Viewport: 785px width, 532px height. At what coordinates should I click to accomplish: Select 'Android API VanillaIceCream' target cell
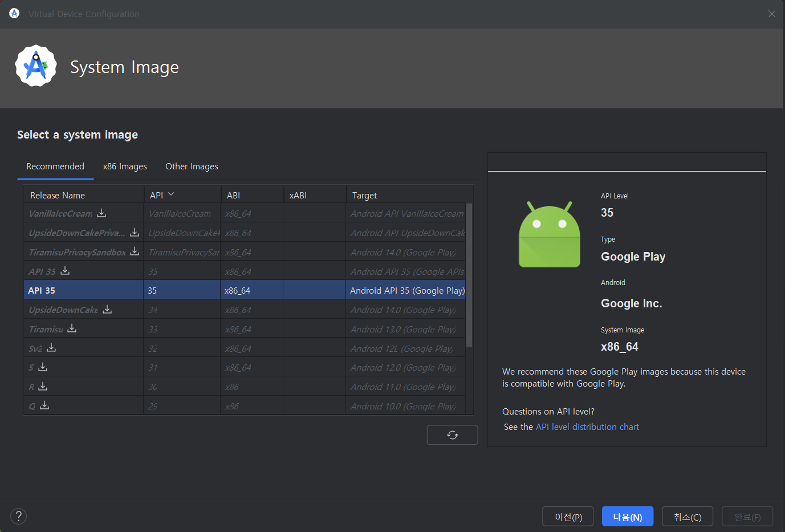[407, 213]
